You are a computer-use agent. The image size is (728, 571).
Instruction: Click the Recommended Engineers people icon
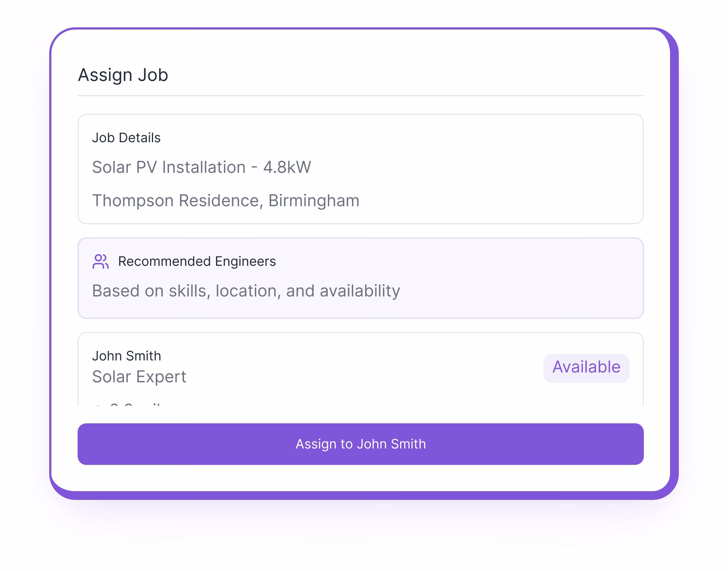coord(100,261)
